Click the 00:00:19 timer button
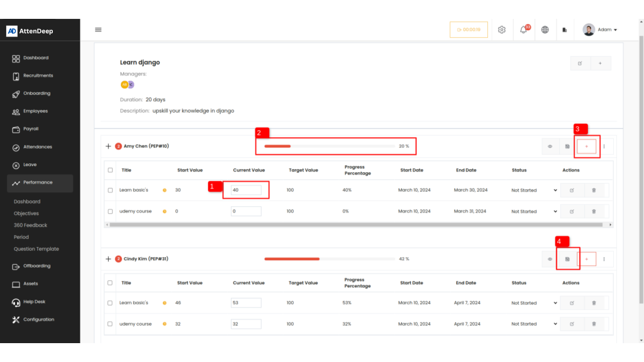 (469, 30)
